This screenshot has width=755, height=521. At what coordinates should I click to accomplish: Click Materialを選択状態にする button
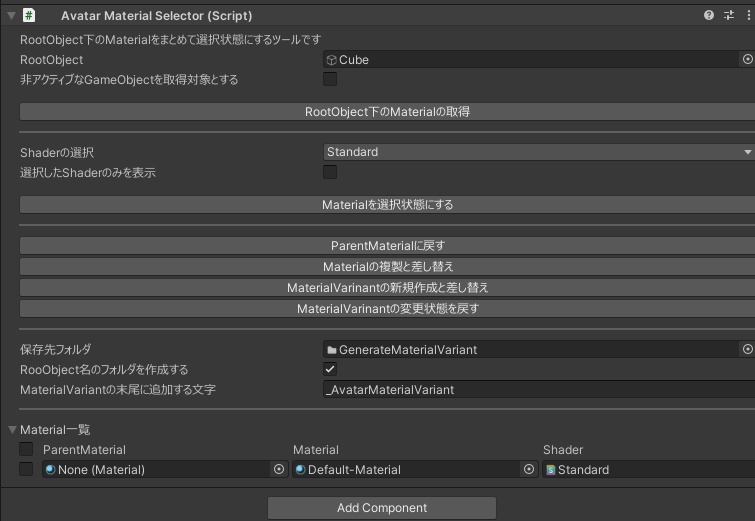click(387, 204)
